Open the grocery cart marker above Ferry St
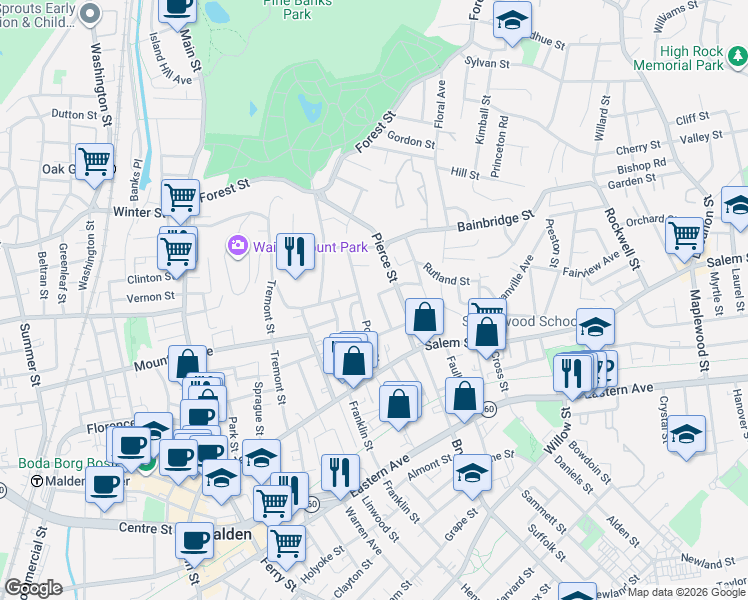Image resolution: width=748 pixels, height=600 pixels. point(286,545)
